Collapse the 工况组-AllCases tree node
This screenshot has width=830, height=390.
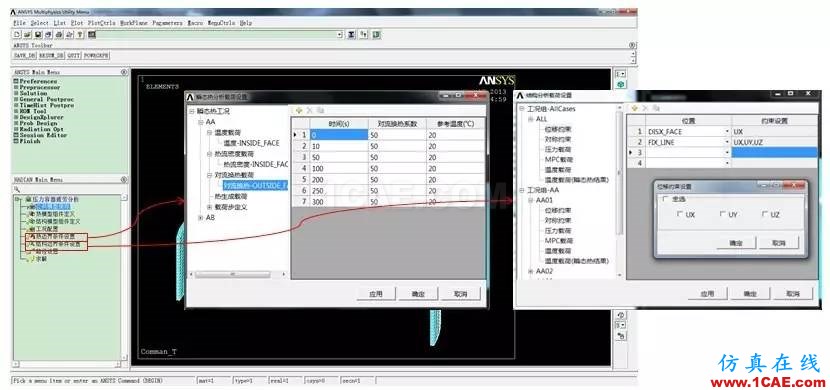(522, 108)
